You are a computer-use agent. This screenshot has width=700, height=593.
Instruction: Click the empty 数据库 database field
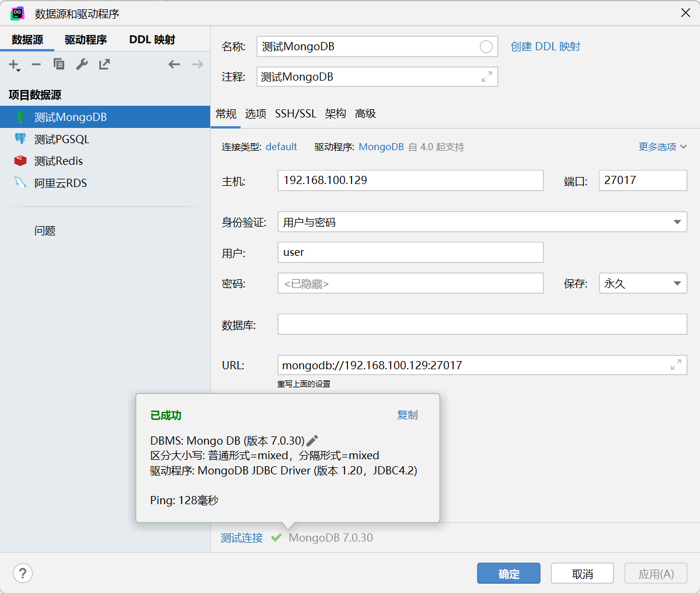482,324
